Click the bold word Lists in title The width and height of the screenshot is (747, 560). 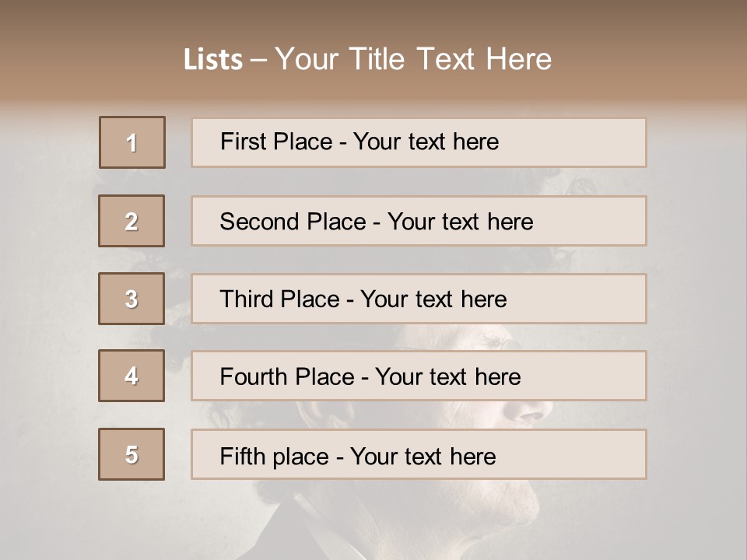pyautogui.click(x=213, y=60)
